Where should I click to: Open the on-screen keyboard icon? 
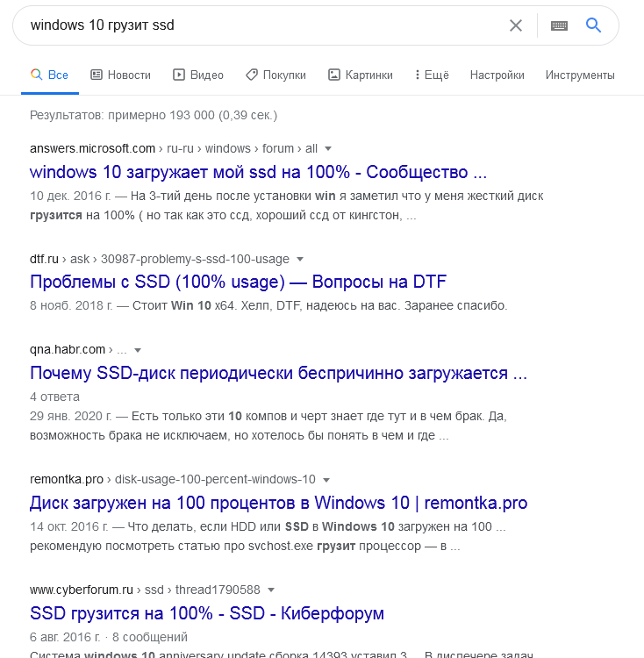point(559,26)
